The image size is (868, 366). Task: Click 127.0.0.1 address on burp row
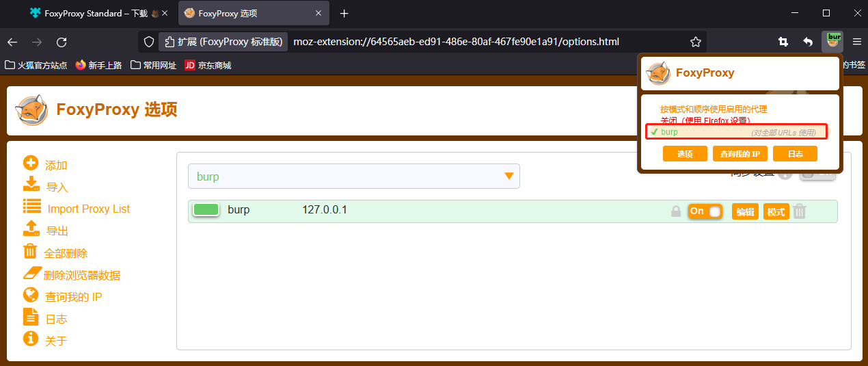point(325,210)
